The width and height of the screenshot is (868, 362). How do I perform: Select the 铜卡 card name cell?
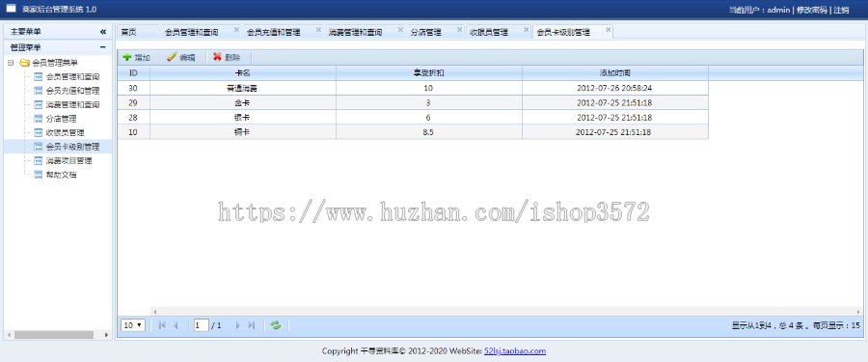[243, 132]
